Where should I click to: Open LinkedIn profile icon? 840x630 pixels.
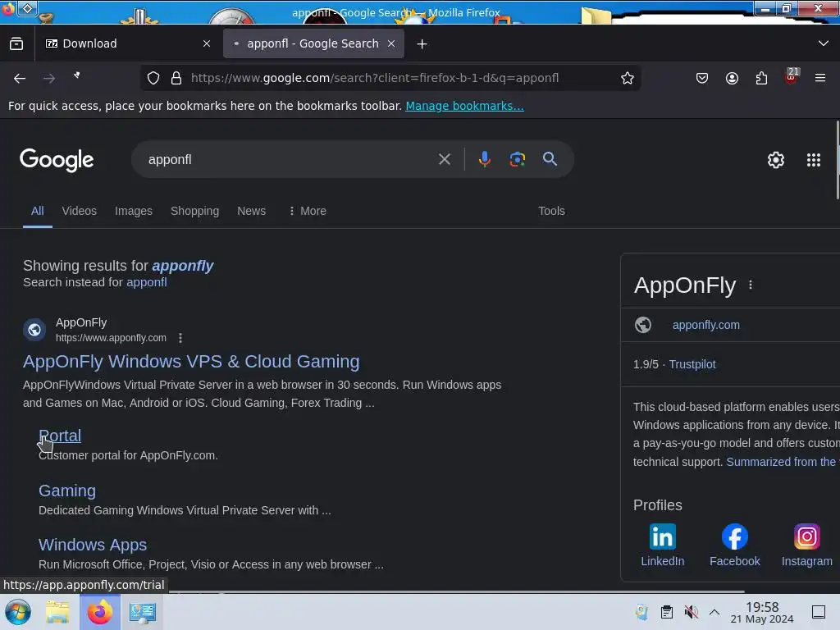point(662,536)
